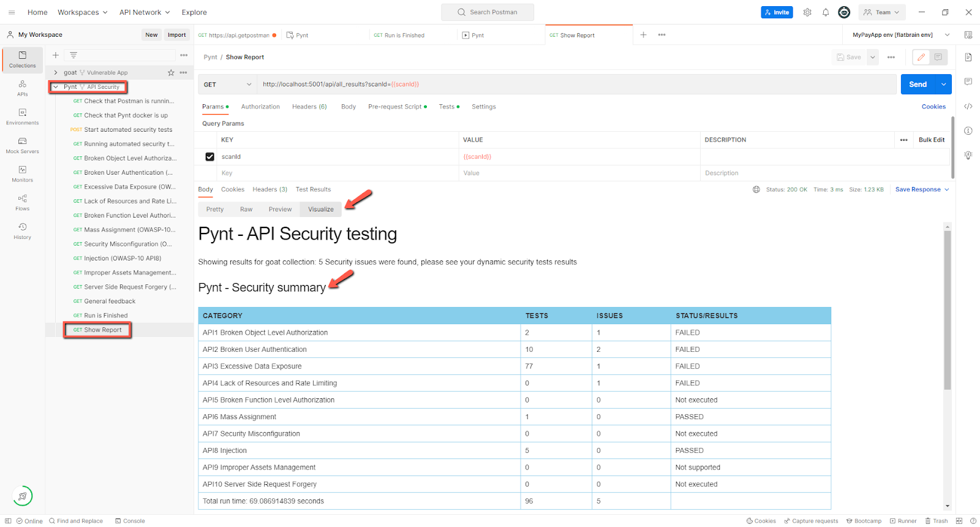Open the tab options ellipsis menu
The height and width of the screenshot is (527, 980).
click(x=661, y=35)
